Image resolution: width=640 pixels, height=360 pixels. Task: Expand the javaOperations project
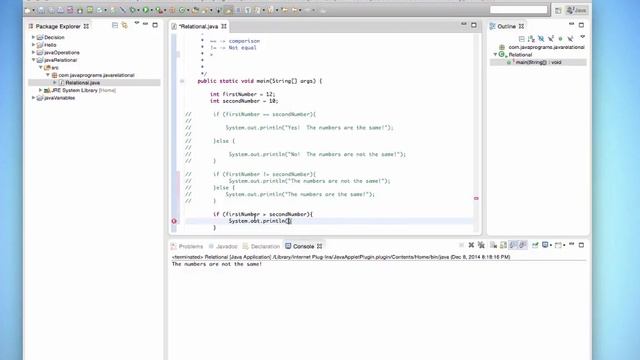33,52
